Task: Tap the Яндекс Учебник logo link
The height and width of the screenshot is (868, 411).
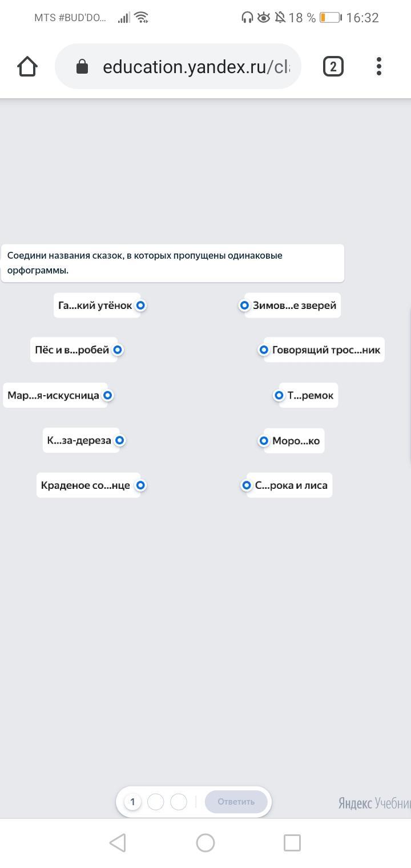Action: [x=374, y=803]
